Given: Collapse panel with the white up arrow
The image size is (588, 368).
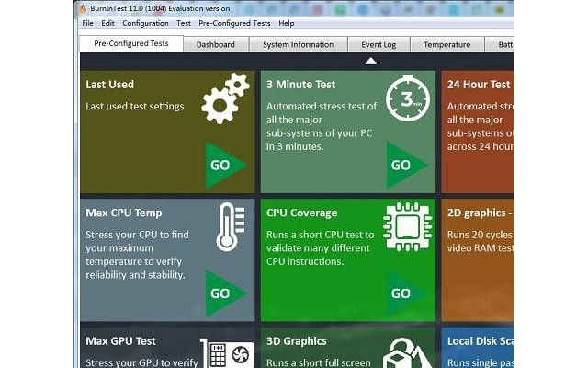Looking at the screenshot, I should [371, 61].
